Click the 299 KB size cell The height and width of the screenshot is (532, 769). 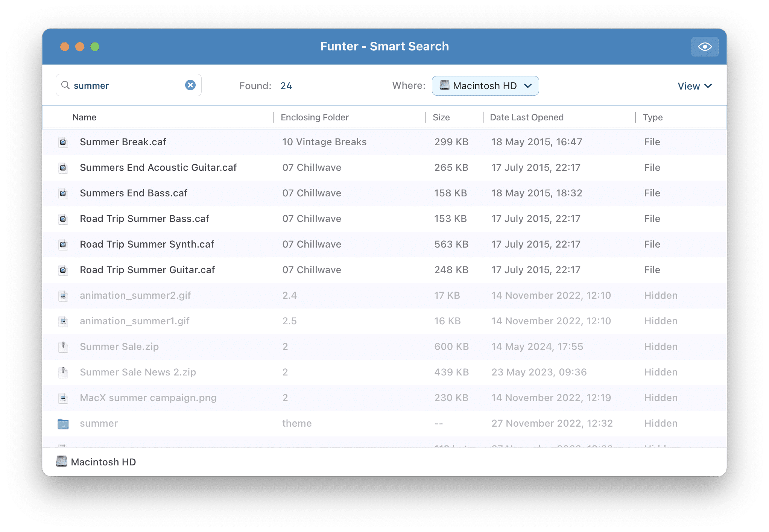[x=451, y=142]
